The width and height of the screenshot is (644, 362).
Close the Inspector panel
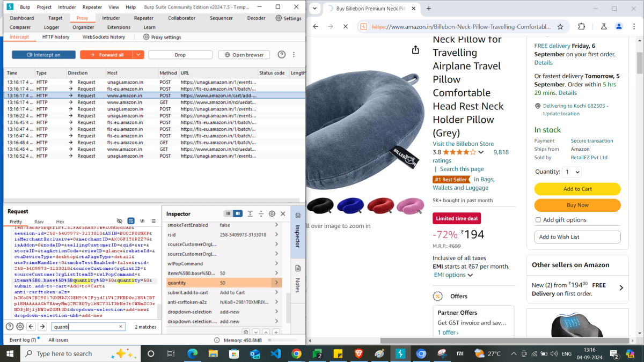[283, 213]
